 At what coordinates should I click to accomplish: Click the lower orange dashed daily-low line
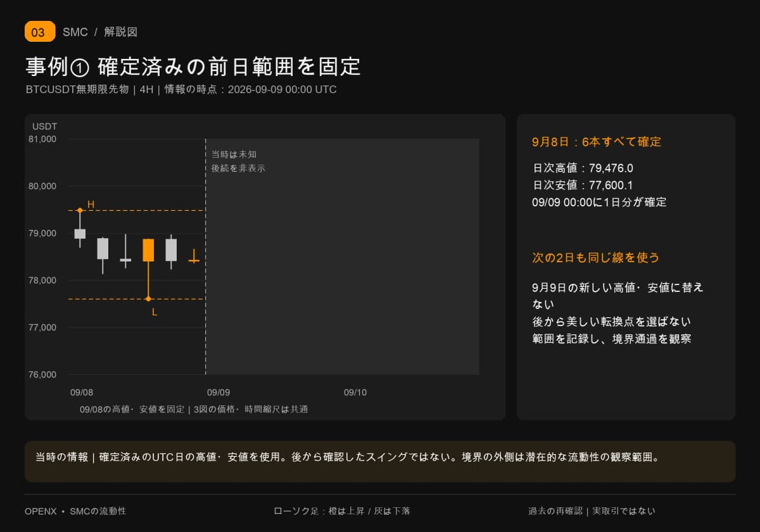136,299
